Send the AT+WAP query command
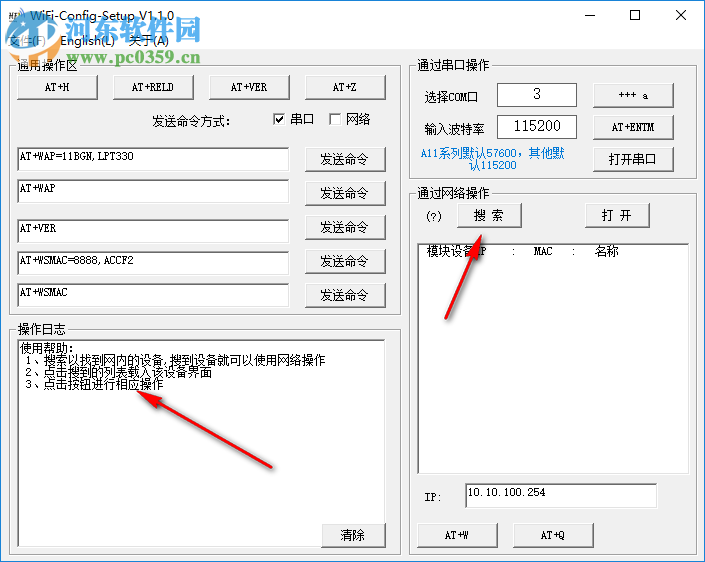The width and height of the screenshot is (705, 562). tap(345, 193)
